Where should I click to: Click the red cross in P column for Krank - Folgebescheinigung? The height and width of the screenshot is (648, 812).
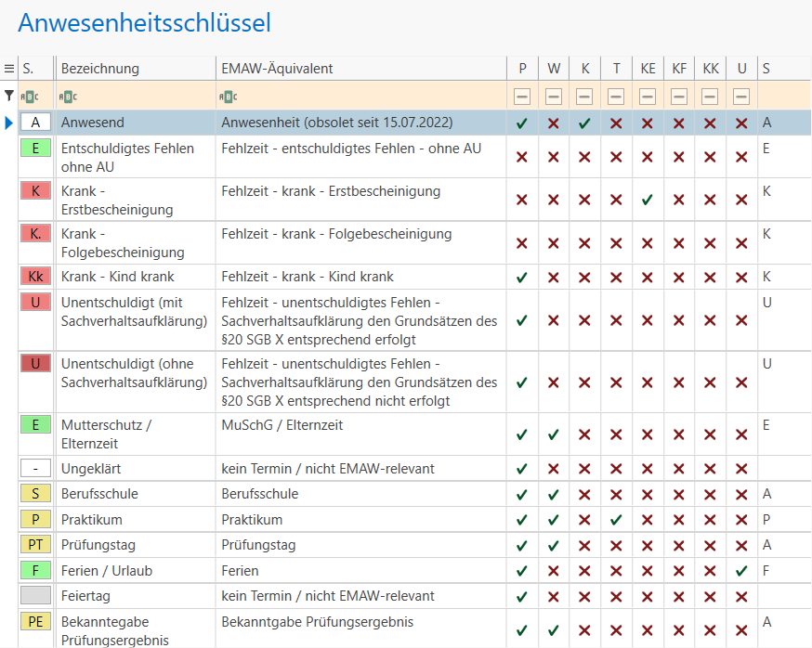(522, 243)
